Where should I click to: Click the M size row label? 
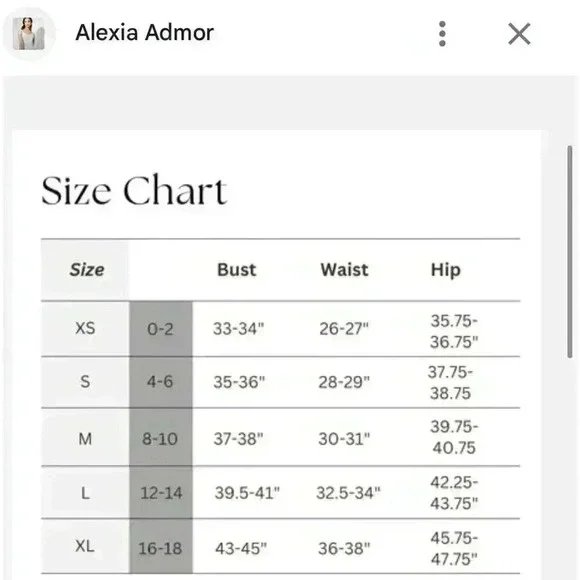coord(85,439)
